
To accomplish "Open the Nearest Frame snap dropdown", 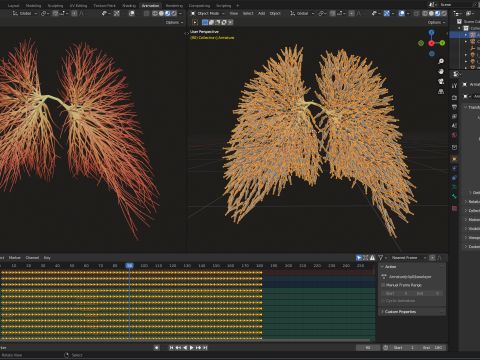I will (408, 258).
